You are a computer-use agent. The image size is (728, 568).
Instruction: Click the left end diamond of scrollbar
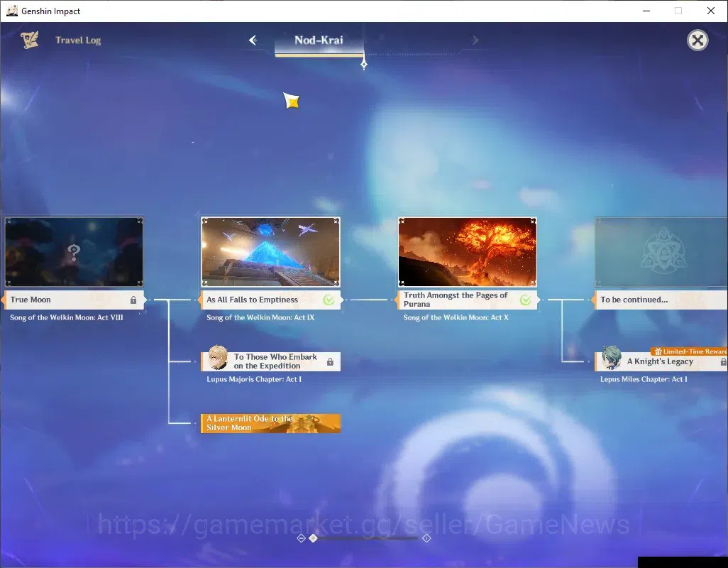tap(302, 537)
